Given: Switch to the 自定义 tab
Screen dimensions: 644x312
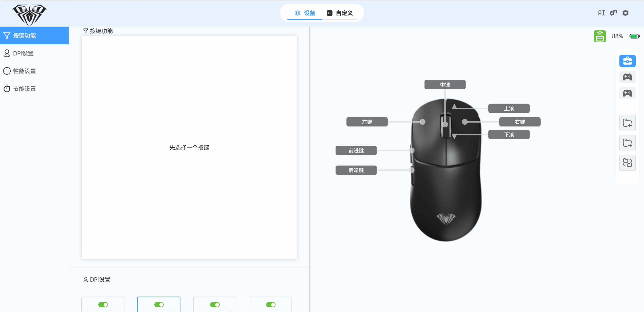Looking at the screenshot, I should [x=340, y=13].
